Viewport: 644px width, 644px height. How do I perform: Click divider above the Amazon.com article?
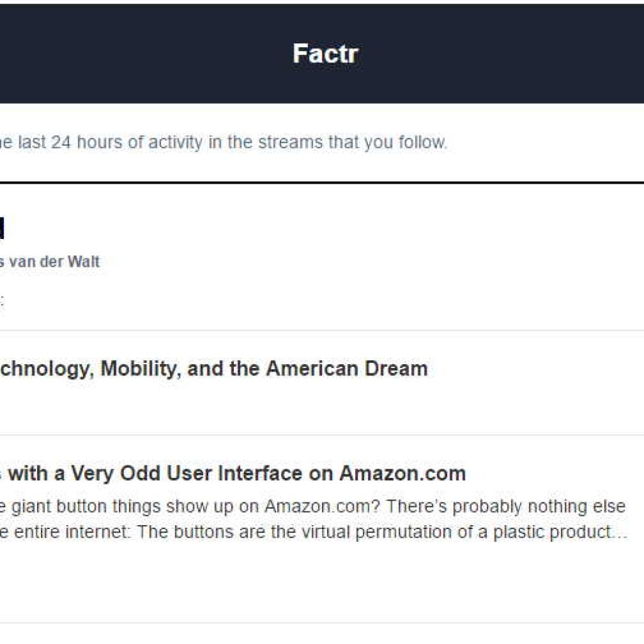(322, 435)
